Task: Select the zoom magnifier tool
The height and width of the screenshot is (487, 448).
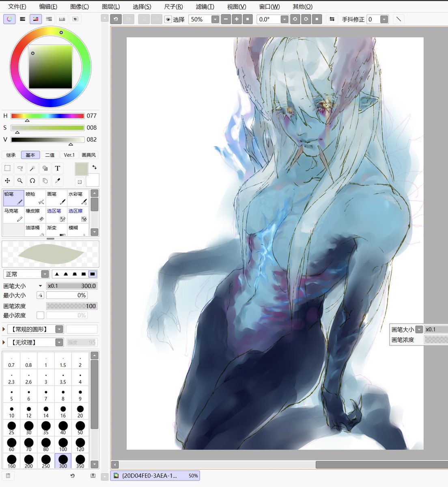Action: [20, 181]
